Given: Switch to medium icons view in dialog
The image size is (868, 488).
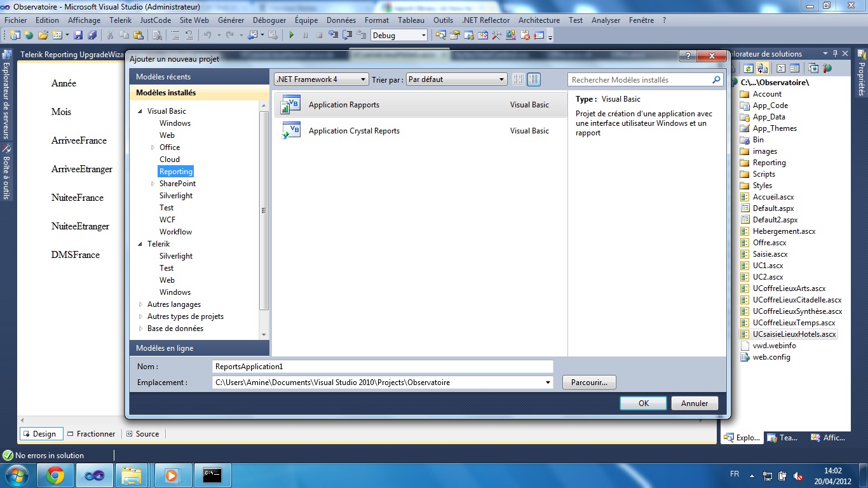Looking at the screenshot, I should click(x=534, y=79).
